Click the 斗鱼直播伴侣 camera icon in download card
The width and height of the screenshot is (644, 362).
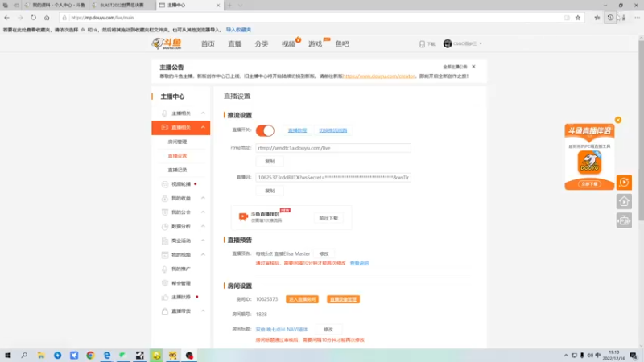tap(243, 216)
